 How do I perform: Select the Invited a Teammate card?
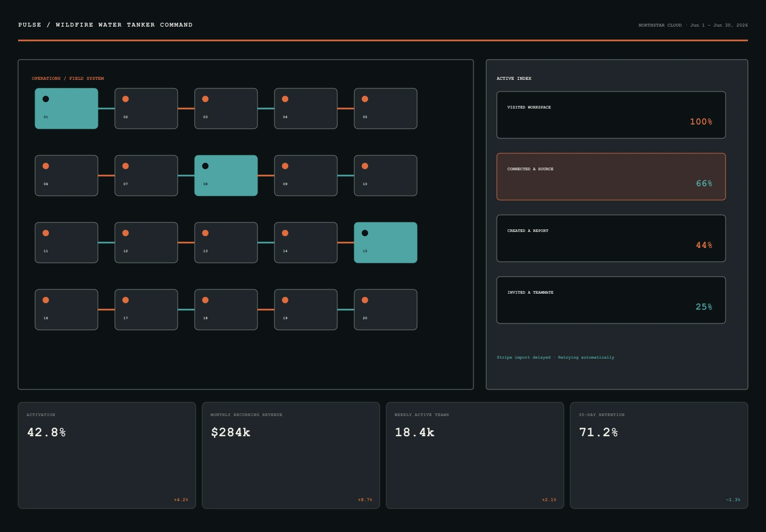(x=611, y=300)
